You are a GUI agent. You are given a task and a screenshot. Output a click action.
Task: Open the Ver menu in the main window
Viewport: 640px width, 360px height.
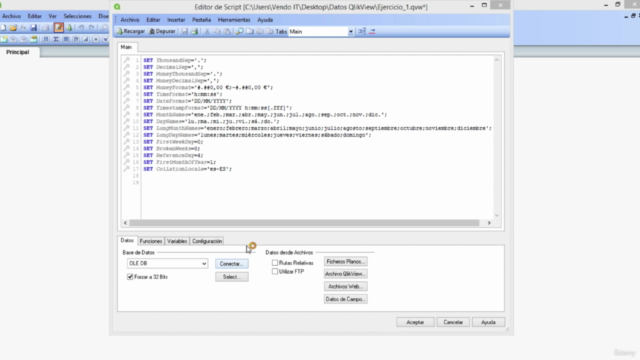(52, 16)
